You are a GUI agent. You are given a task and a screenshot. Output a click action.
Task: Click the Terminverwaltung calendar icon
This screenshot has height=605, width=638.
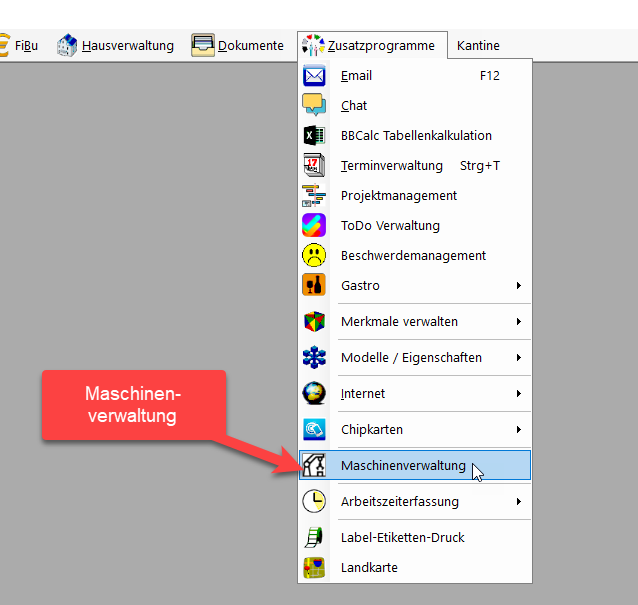pyautogui.click(x=314, y=165)
